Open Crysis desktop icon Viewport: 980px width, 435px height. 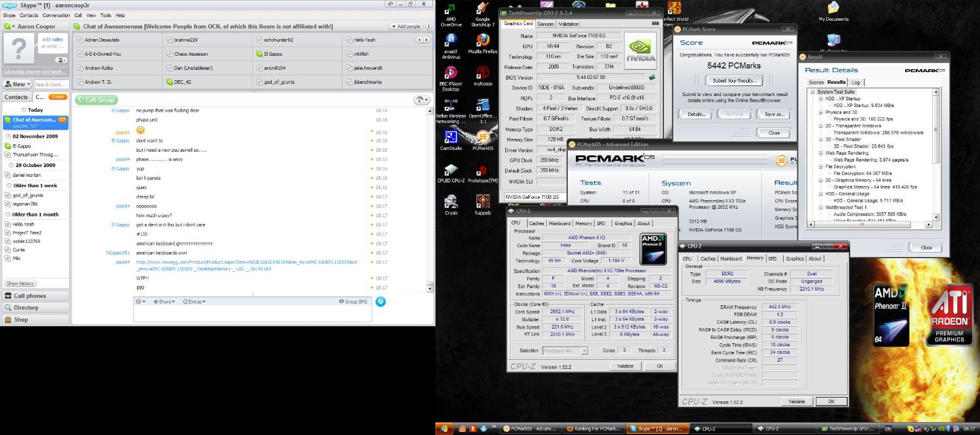(451, 205)
